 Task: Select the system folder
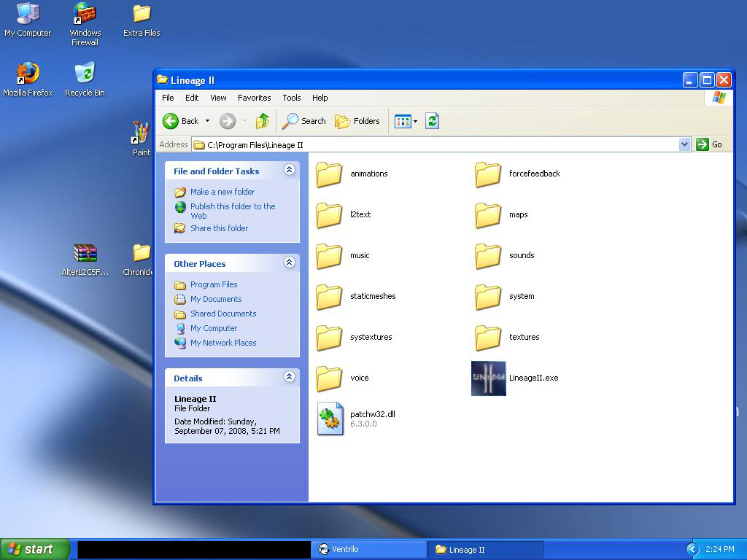click(x=505, y=297)
